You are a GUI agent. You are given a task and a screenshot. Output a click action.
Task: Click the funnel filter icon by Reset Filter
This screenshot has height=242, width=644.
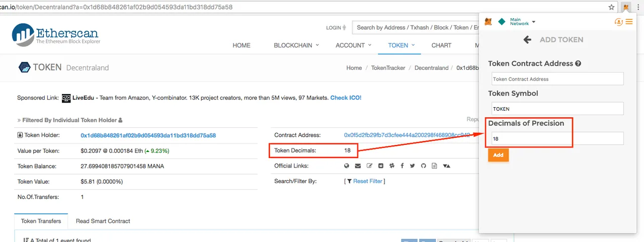tap(349, 181)
